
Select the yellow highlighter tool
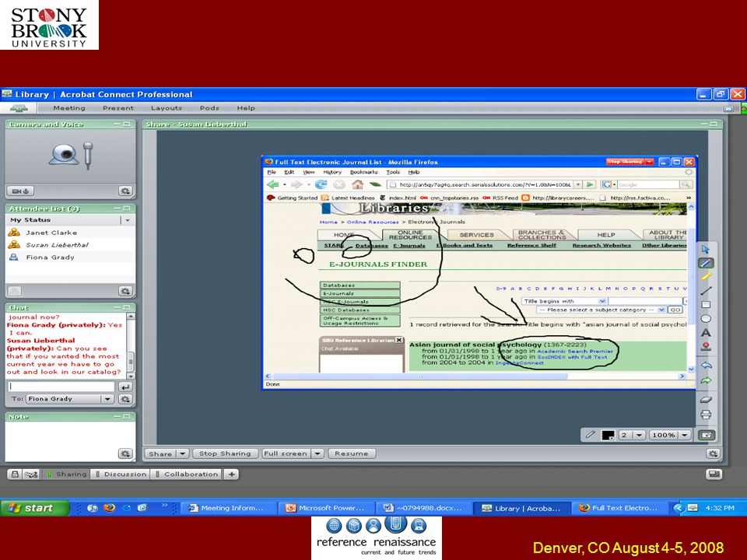706,276
